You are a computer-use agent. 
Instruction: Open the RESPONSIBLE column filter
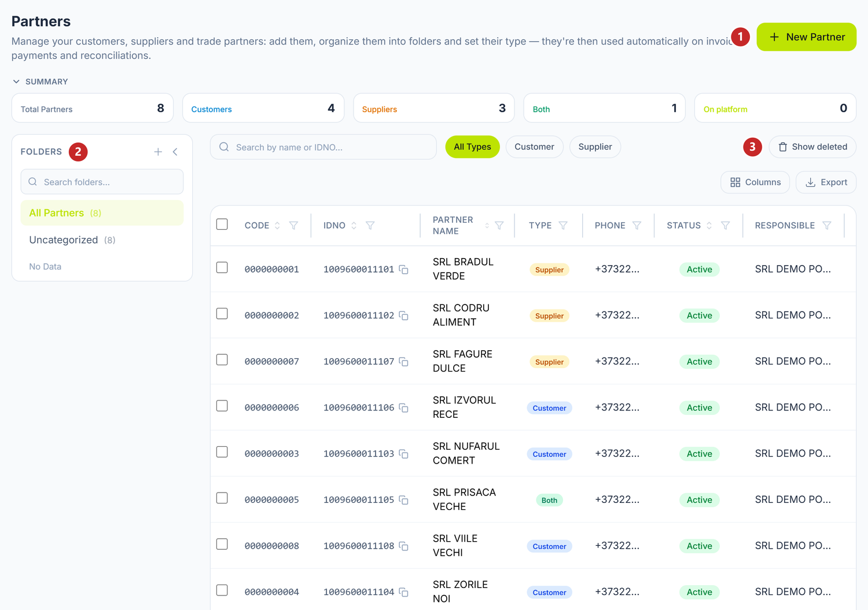(x=827, y=226)
